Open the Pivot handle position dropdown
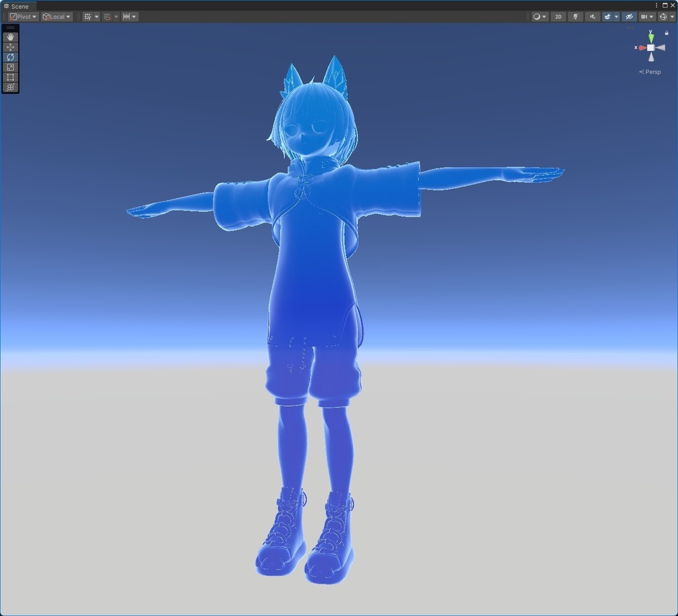This screenshot has width=678, height=616. [22, 17]
